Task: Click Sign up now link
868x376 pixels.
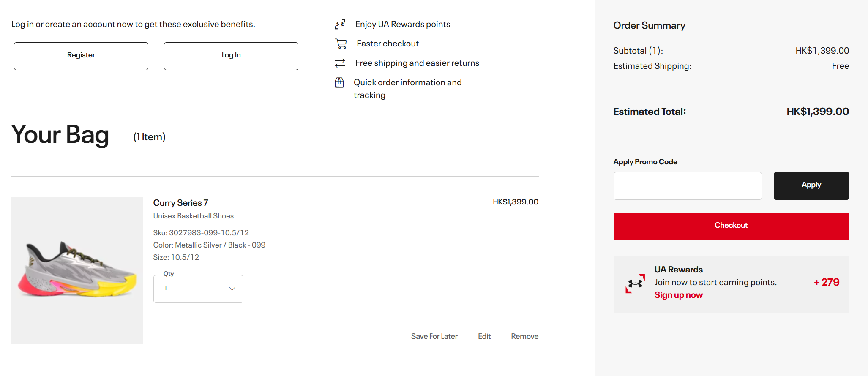Action: click(678, 295)
